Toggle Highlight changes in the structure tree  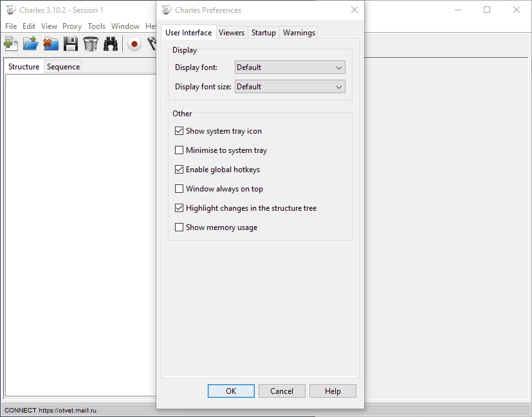pyautogui.click(x=179, y=208)
